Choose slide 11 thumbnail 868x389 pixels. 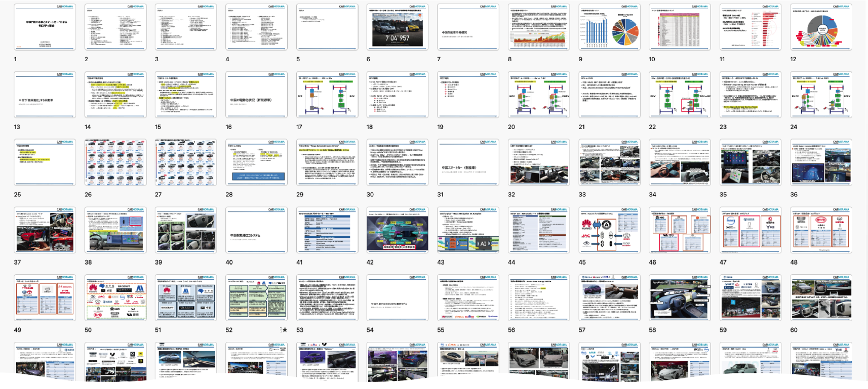pos(751,27)
